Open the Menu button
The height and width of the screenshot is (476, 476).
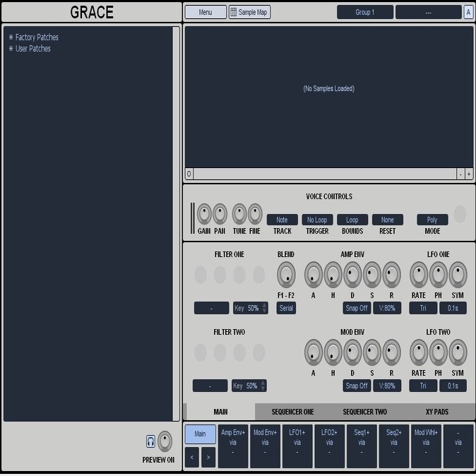coord(206,12)
